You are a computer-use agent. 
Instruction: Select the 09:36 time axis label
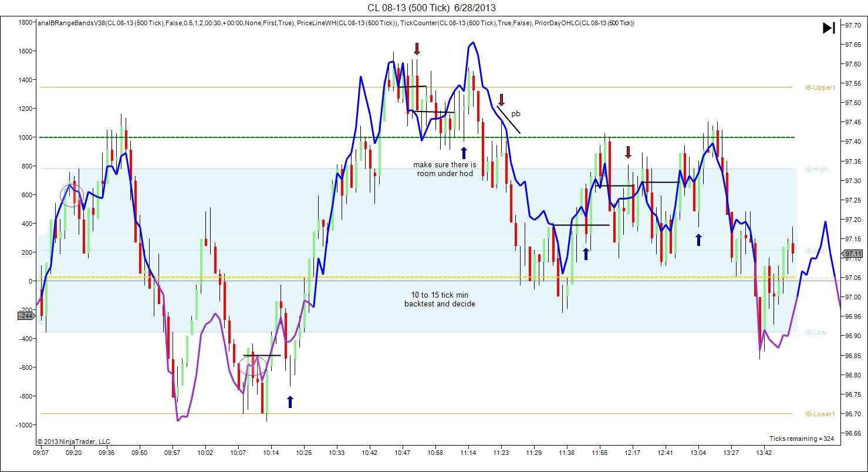(x=107, y=453)
